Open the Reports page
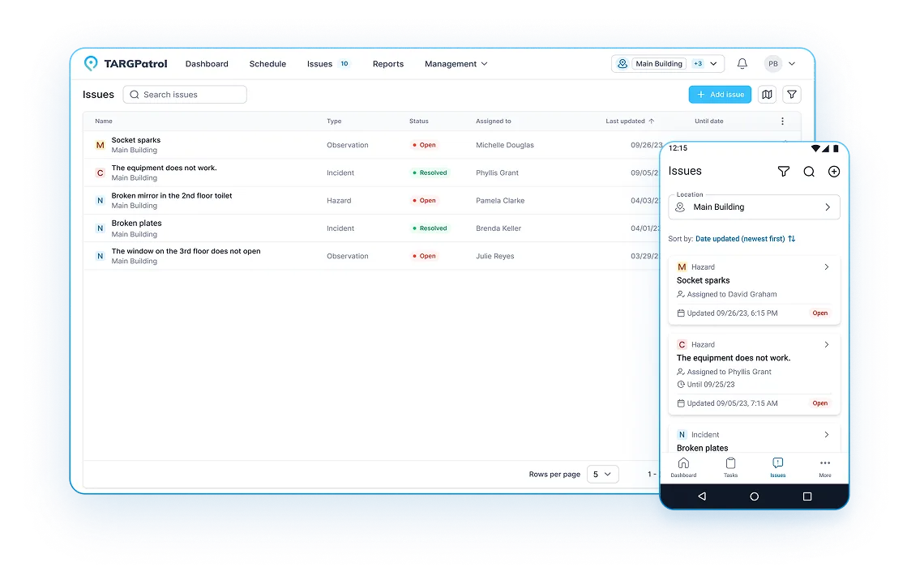Viewport: 907px width, 588px height. (x=388, y=63)
